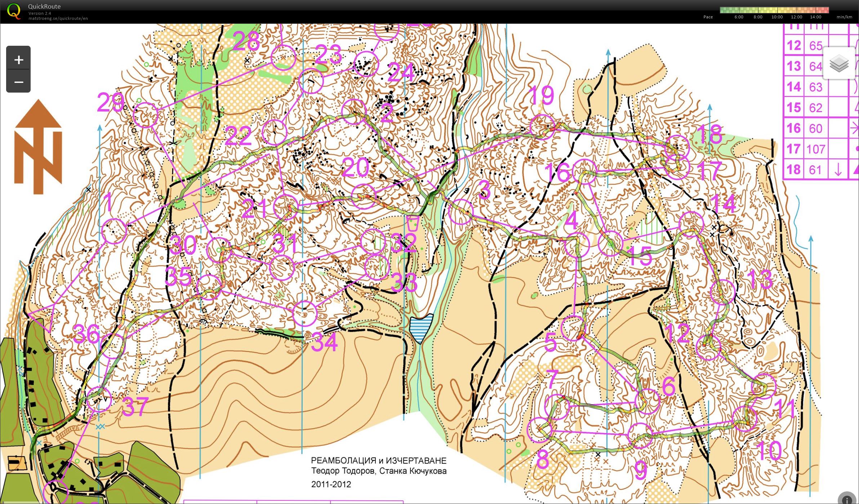
Task: Click the refreshment cup symbol near control 32
Action: point(413,223)
